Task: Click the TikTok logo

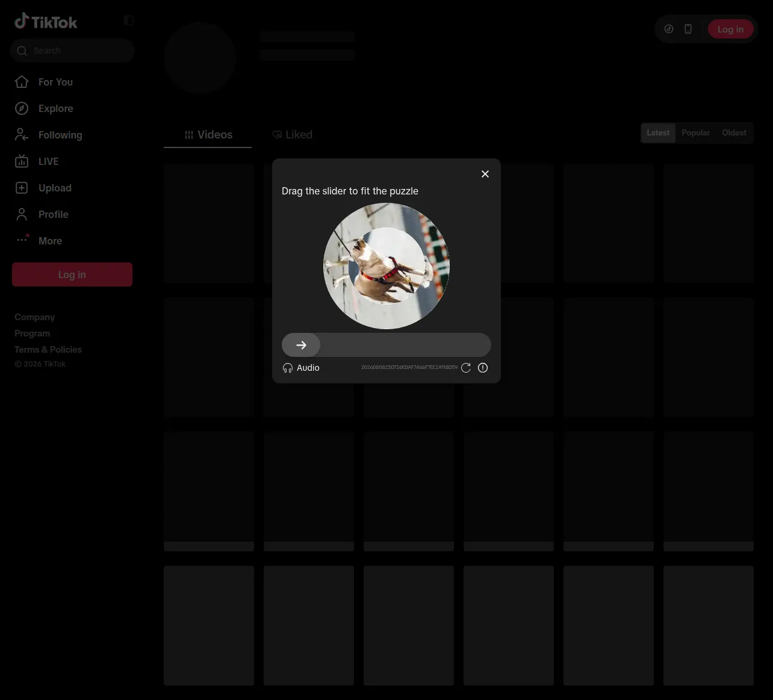Action: click(46, 22)
